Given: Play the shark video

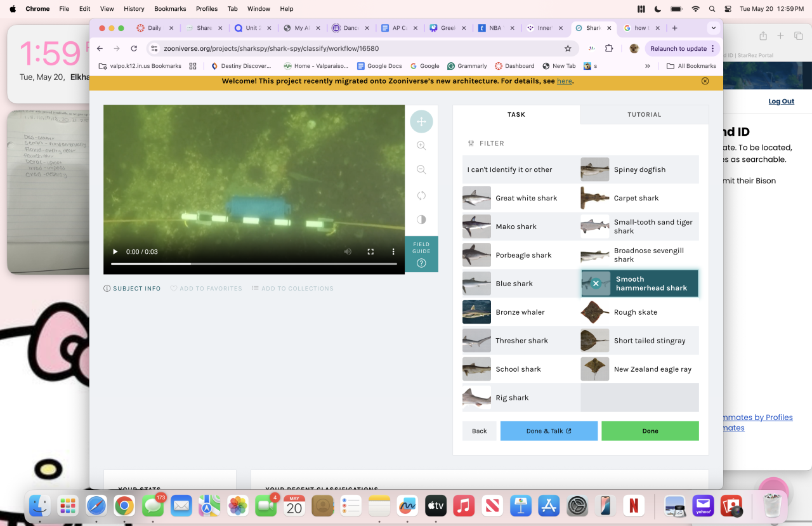Looking at the screenshot, I should 115,252.
